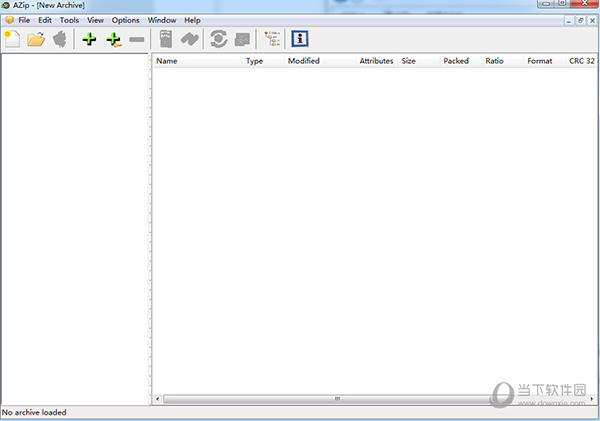This screenshot has width=600, height=421.
Task: Open an archive with the folder icon
Action: coord(36,39)
